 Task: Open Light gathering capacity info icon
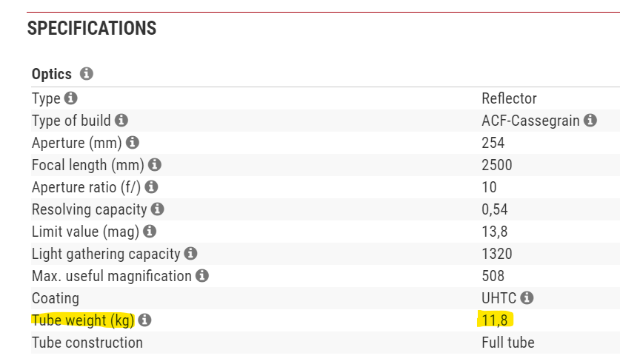pyautogui.click(x=190, y=254)
